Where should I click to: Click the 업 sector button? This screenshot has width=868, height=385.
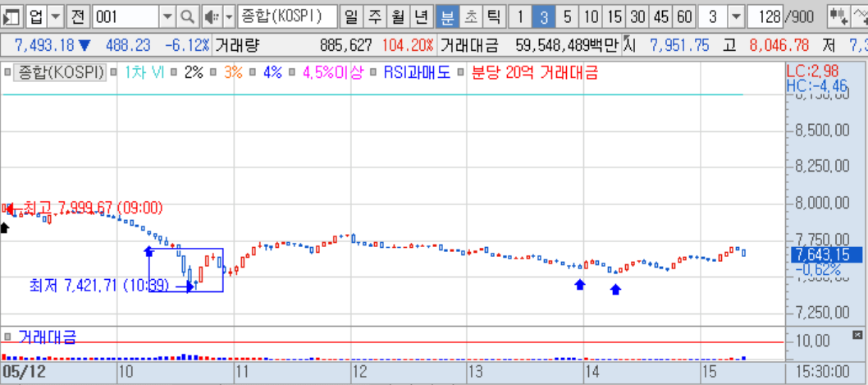[36, 17]
